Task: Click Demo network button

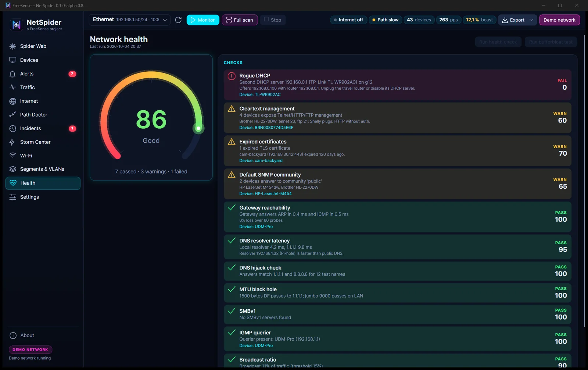Action: [x=559, y=20]
